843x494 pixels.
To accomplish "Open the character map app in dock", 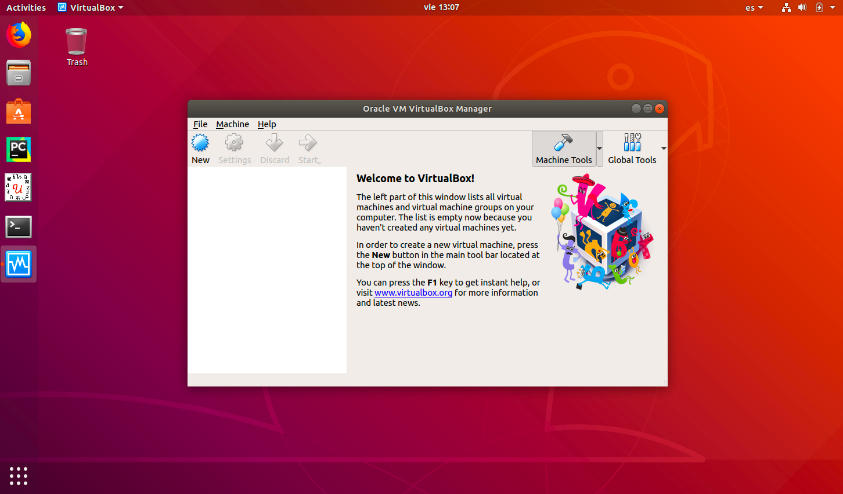I will tap(19, 188).
